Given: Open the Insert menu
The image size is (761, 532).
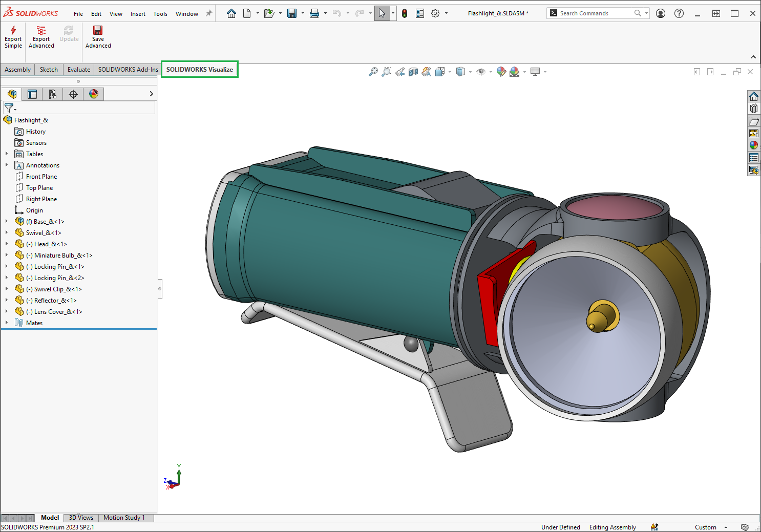Looking at the screenshot, I should pos(138,14).
